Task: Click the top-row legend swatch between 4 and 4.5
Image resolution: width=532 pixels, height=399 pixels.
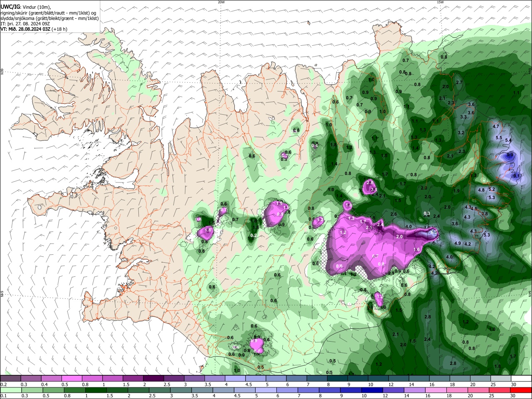Action: pos(235,379)
